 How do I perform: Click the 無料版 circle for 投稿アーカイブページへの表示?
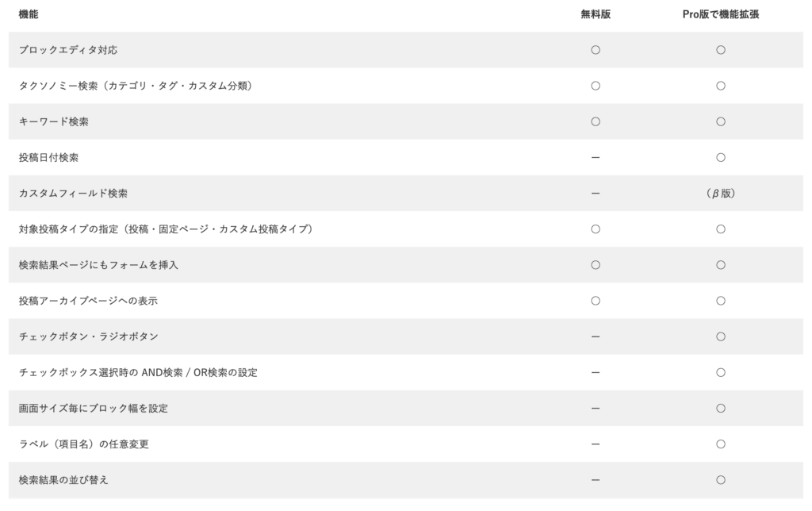click(x=596, y=301)
